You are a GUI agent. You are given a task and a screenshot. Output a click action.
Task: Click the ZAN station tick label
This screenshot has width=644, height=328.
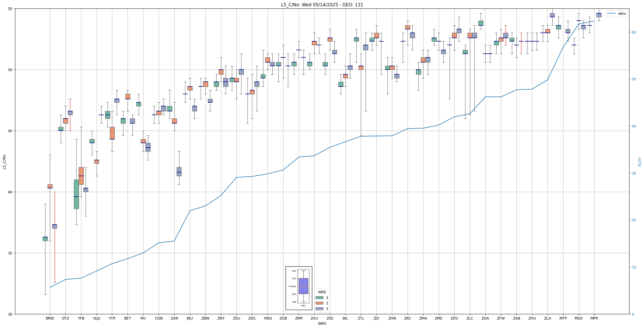[x=174, y=318]
